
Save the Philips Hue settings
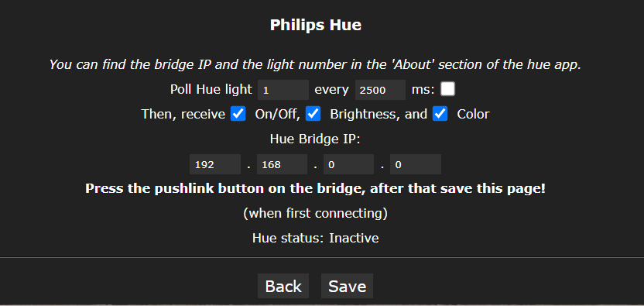(347, 286)
